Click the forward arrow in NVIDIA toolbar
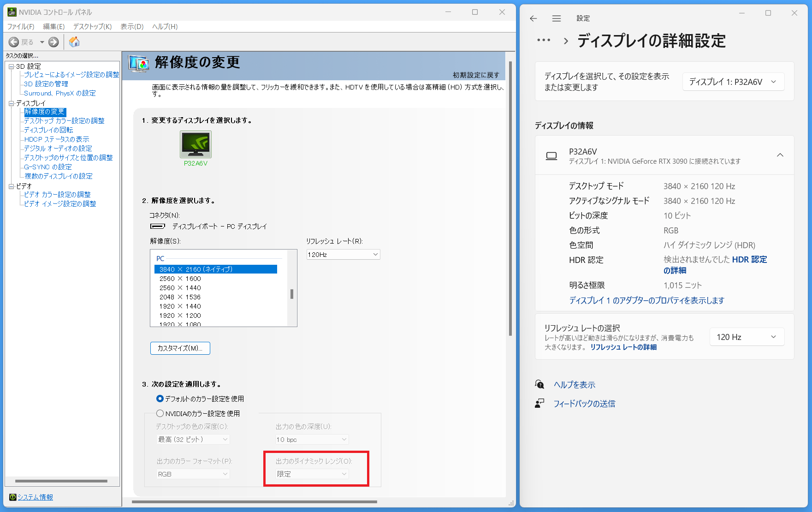Screen dimensions: 812x512 (53, 42)
